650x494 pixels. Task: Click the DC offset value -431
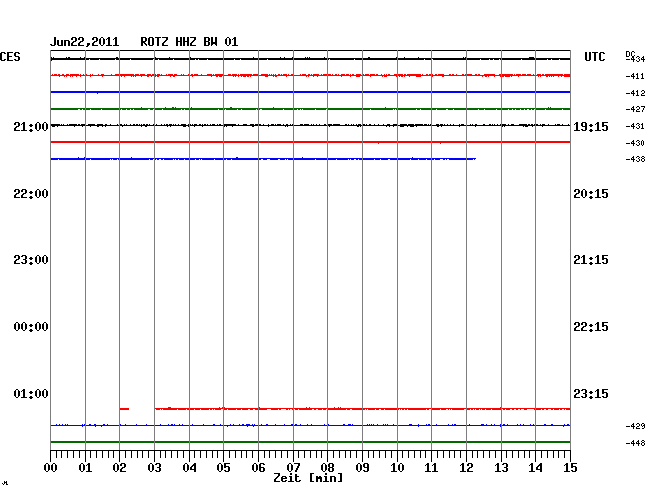click(635, 126)
